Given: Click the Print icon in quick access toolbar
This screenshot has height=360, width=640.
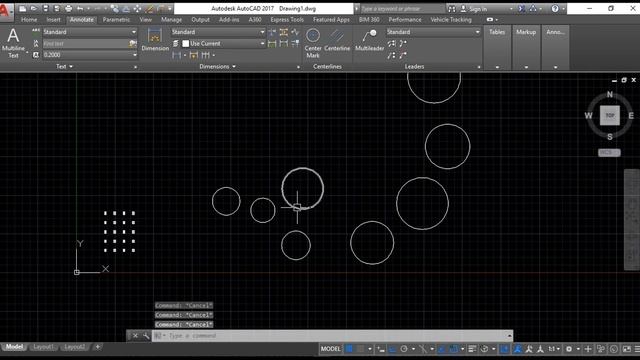Looking at the screenshot, I should [x=69, y=8].
